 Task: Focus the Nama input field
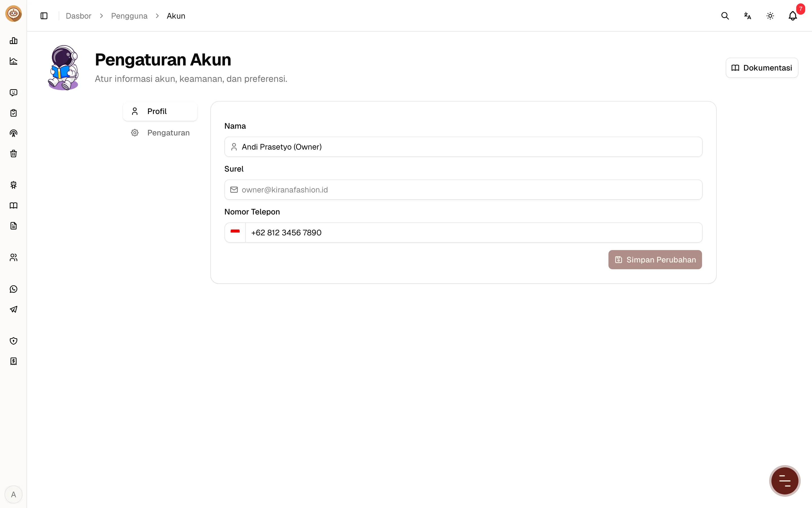coord(463,147)
